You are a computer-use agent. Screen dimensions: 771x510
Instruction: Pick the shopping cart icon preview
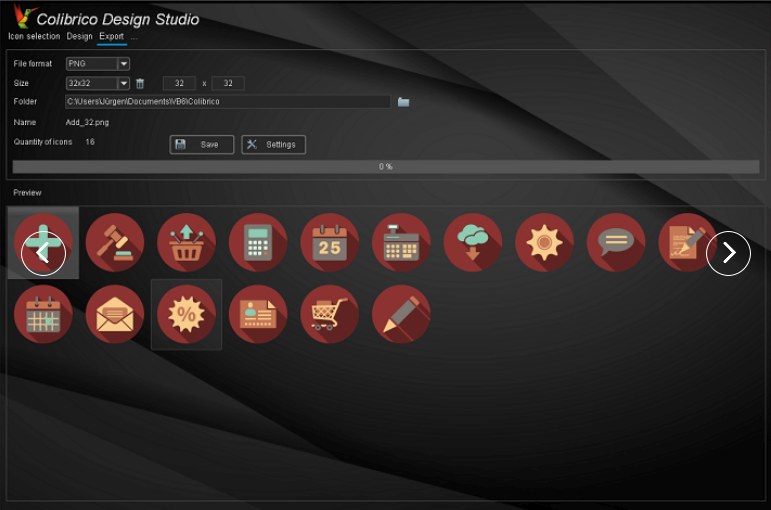tap(330, 314)
